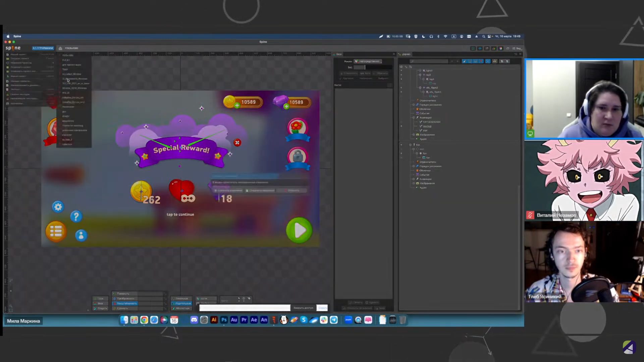The image size is (644, 362).
Task: Switch to the Веса panel tab
Action: (338, 54)
